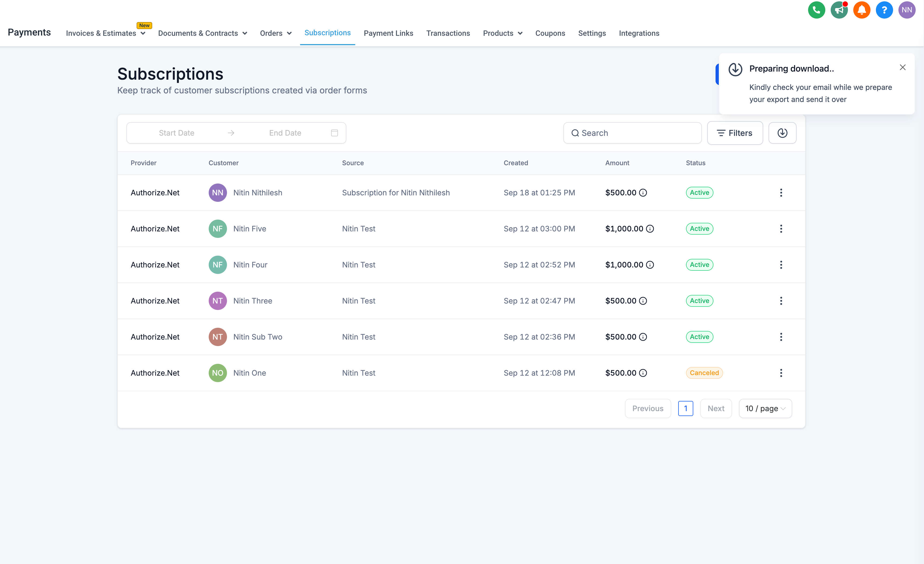The width and height of the screenshot is (924, 564).
Task: Click the green phone call icon
Action: (x=816, y=10)
